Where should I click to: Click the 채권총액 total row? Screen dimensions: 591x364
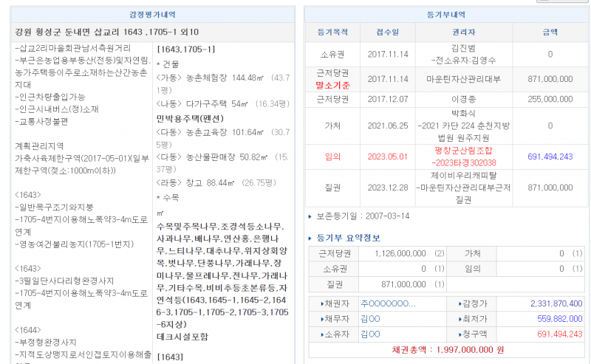pos(446,349)
